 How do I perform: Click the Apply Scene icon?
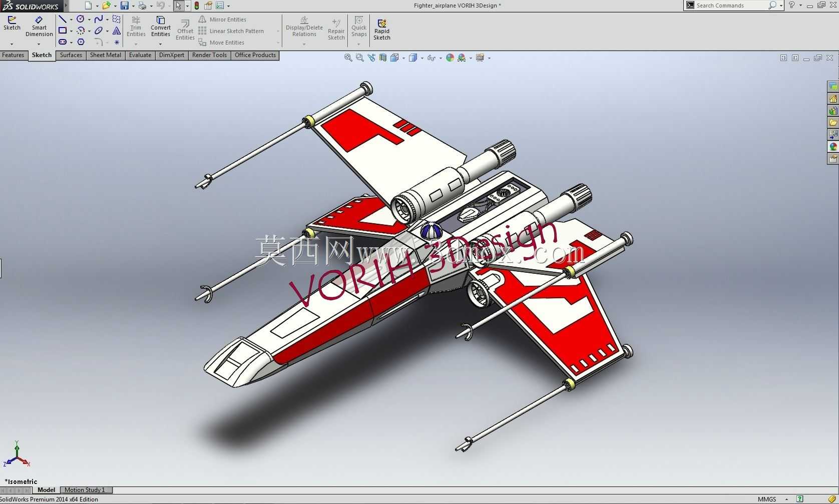coord(462,58)
